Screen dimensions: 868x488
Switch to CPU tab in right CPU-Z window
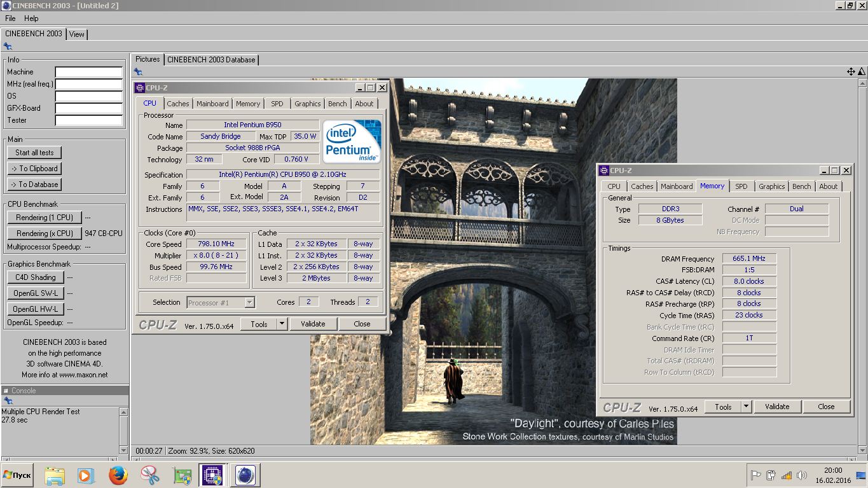[x=614, y=186]
